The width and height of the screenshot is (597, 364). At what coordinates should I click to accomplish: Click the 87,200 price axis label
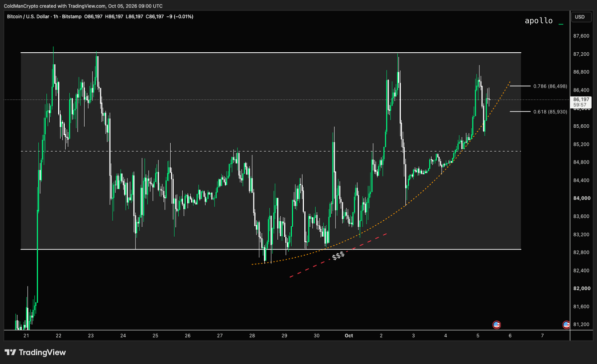pyautogui.click(x=581, y=54)
